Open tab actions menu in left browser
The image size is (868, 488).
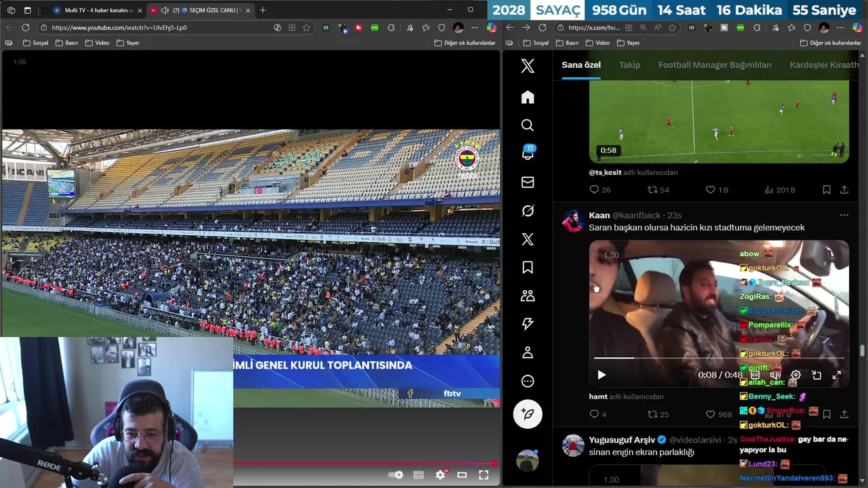(x=27, y=10)
